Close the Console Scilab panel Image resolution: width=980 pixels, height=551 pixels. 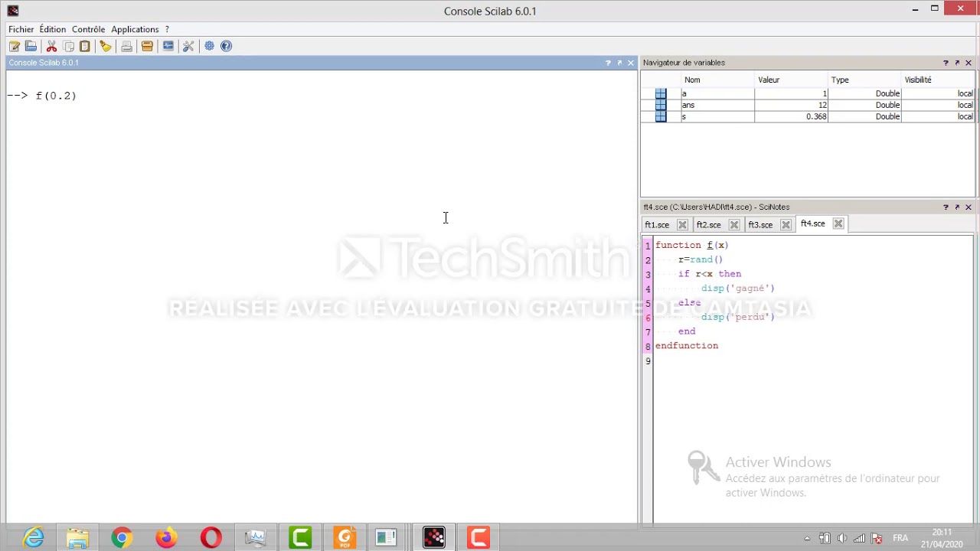[x=631, y=63]
